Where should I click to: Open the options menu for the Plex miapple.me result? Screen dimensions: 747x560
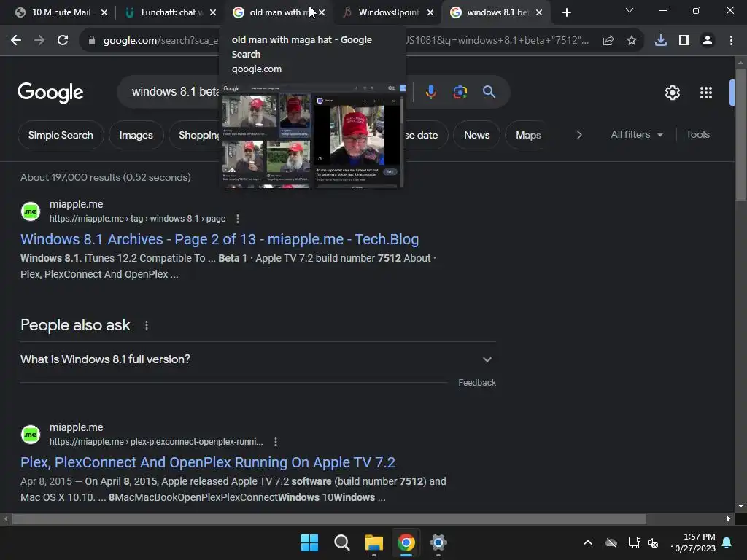(275, 442)
